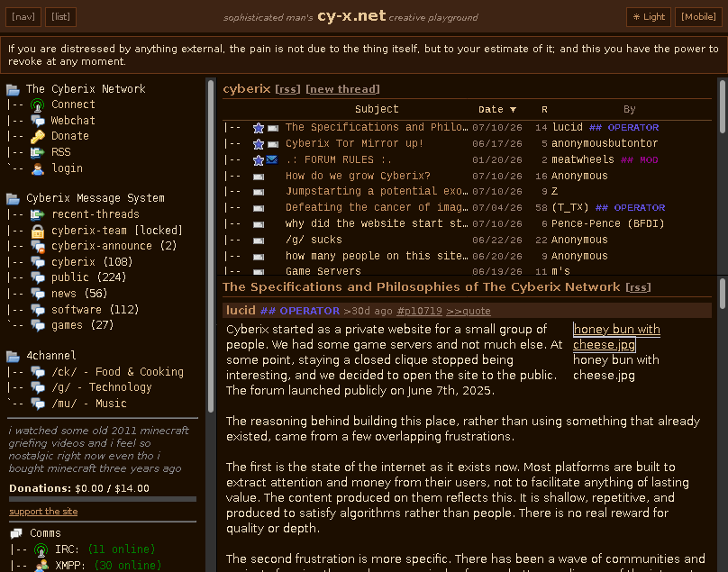Image resolution: width=728 pixels, height=572 pixels.
Task: Open the public (224) board
Action: tap(88, 277)
